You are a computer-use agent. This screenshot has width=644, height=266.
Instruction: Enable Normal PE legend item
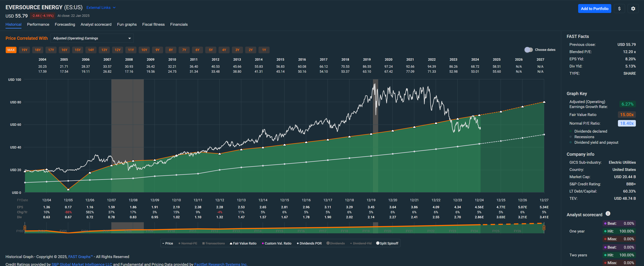[x=188, y=243]
